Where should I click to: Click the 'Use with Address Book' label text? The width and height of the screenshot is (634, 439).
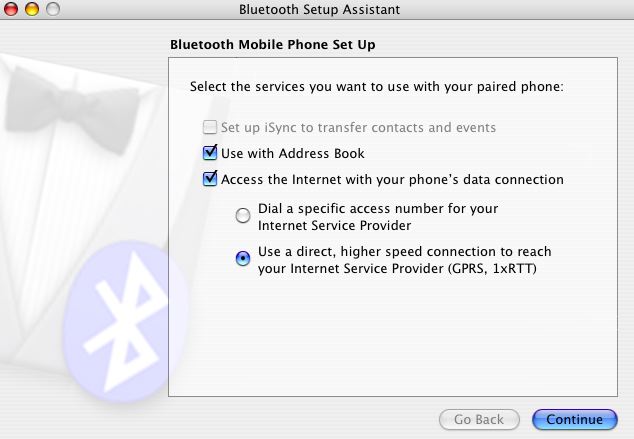click(293, 154)
